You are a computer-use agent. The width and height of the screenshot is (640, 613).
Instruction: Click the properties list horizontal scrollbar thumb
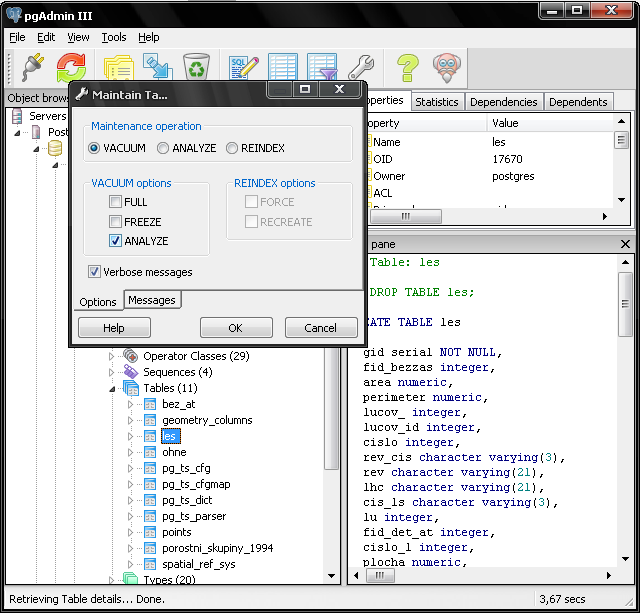(405, 216)
